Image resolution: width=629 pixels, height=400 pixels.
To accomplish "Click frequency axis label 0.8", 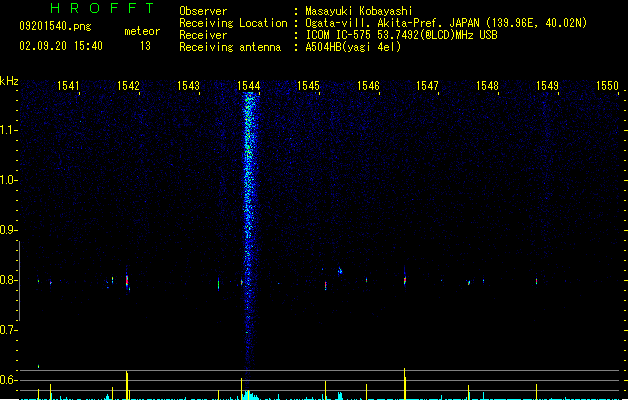I will click(x=8, y=280).
